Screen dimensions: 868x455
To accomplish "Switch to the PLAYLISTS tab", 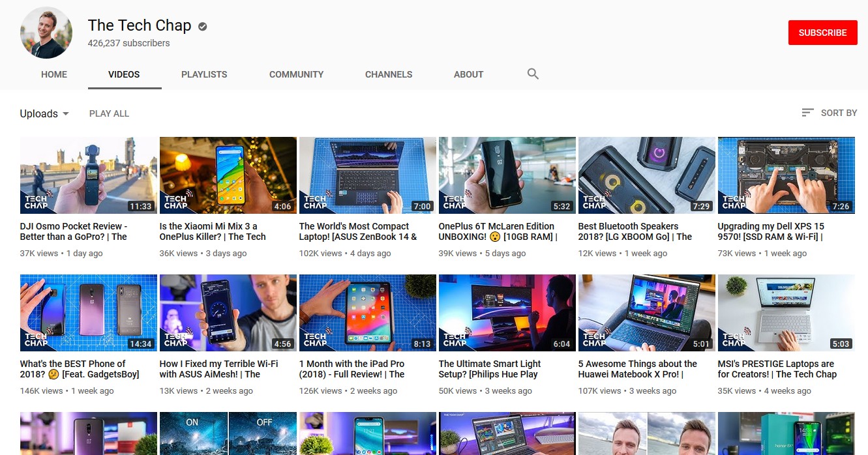I will point(204,74).
